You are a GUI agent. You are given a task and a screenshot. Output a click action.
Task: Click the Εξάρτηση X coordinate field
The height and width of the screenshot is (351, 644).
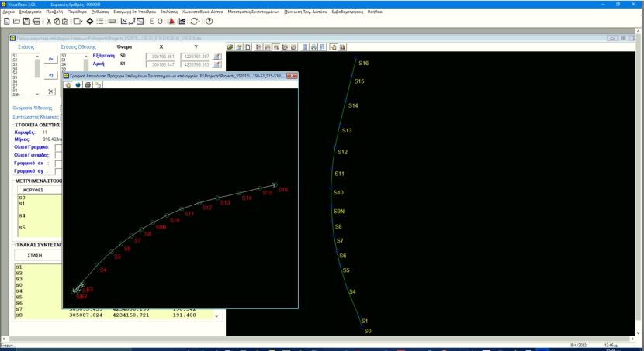(161, 56)
